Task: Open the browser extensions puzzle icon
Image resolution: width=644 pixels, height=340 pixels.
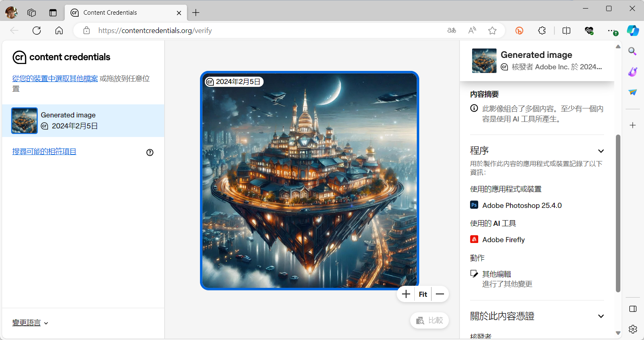Action: tap(542, 31)
